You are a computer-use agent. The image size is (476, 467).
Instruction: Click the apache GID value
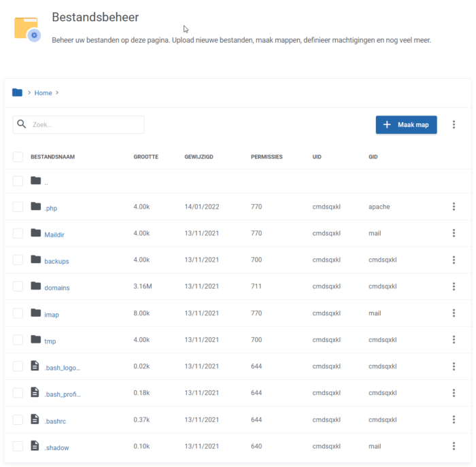coord(379,207)
